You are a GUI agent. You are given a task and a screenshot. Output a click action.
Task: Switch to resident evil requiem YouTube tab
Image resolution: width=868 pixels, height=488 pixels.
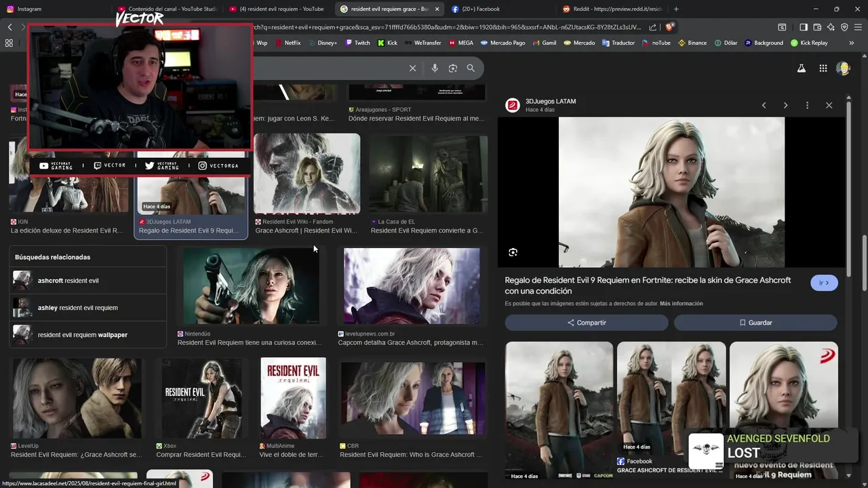(278, 9)
